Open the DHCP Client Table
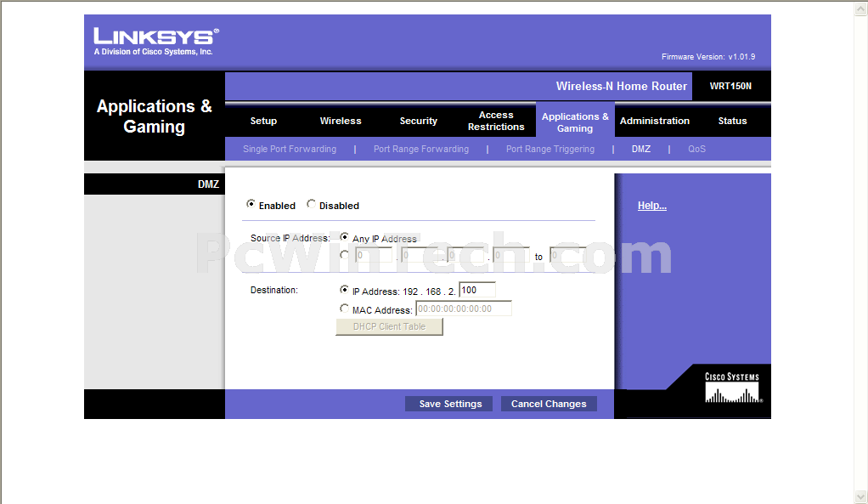 (389, 326)
